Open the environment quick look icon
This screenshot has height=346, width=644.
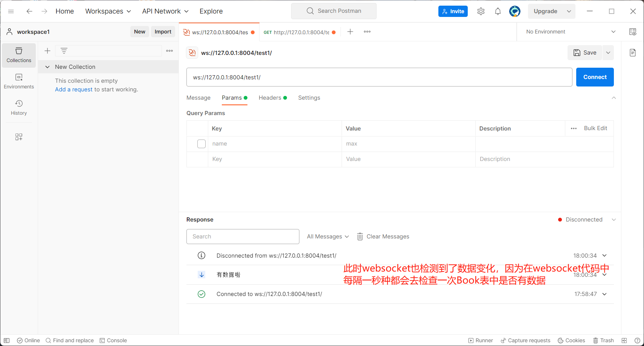pos(633,32)
